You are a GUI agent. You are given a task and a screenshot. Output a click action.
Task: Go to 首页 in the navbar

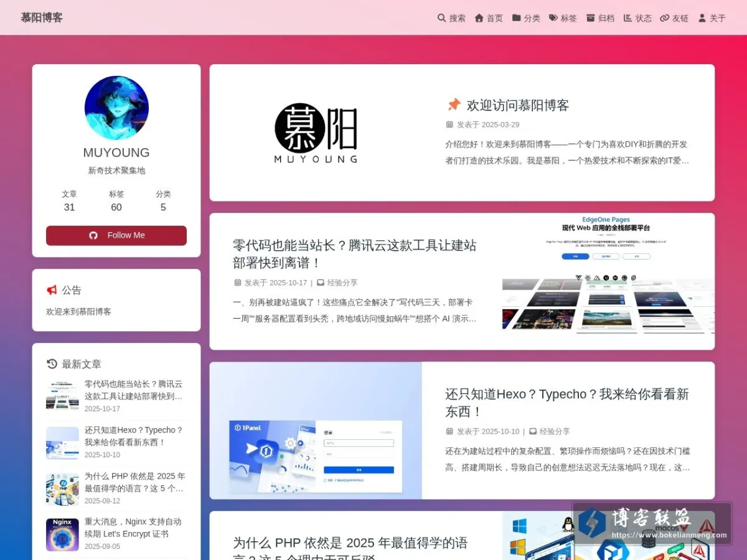coord(489,18)
